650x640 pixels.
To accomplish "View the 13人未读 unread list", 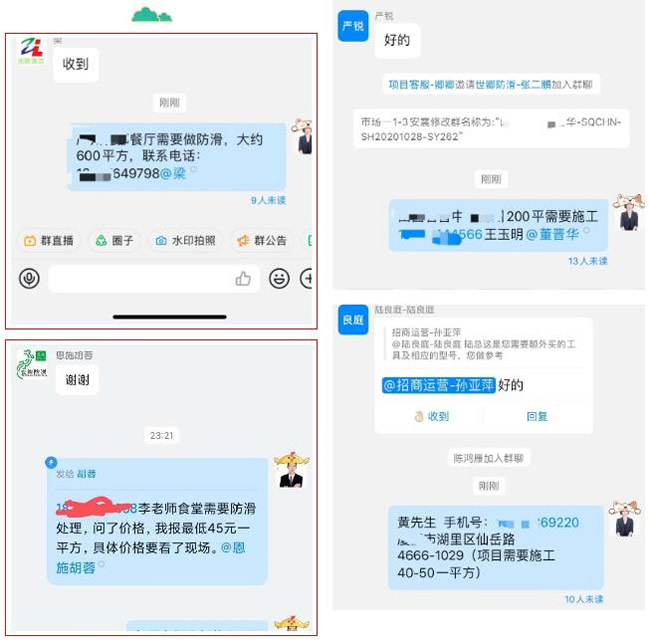I will 587,261.
